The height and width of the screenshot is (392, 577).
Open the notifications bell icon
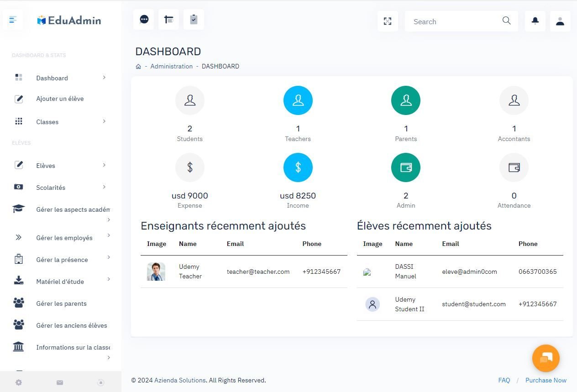[535, 21]
